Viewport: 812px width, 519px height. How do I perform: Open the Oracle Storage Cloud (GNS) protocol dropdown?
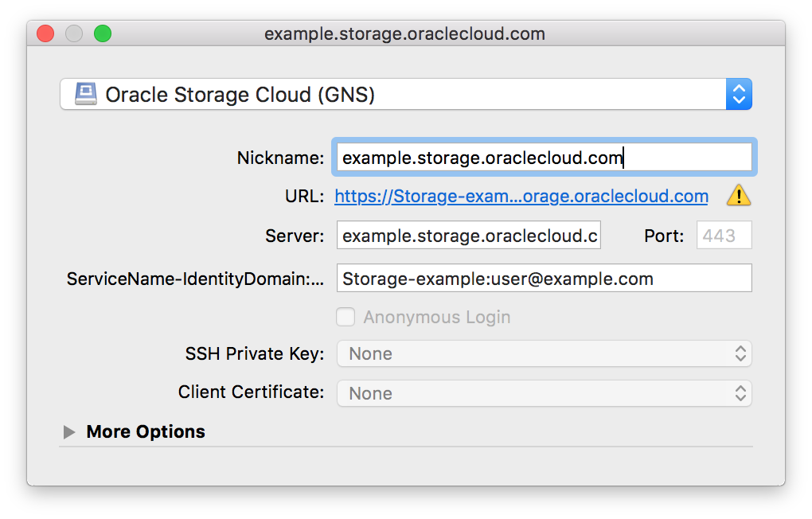406,94
